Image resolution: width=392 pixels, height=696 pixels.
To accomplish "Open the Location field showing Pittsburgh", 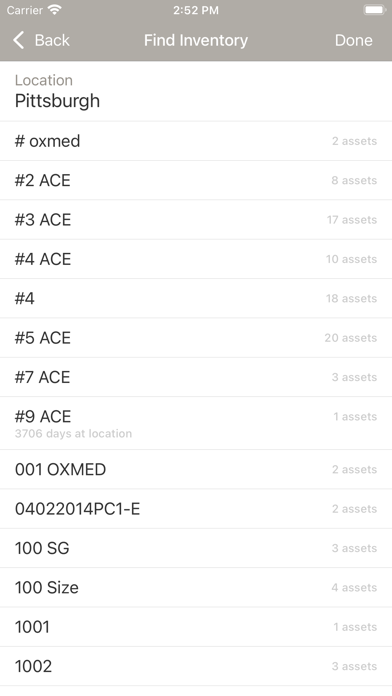I will (196, 91).
